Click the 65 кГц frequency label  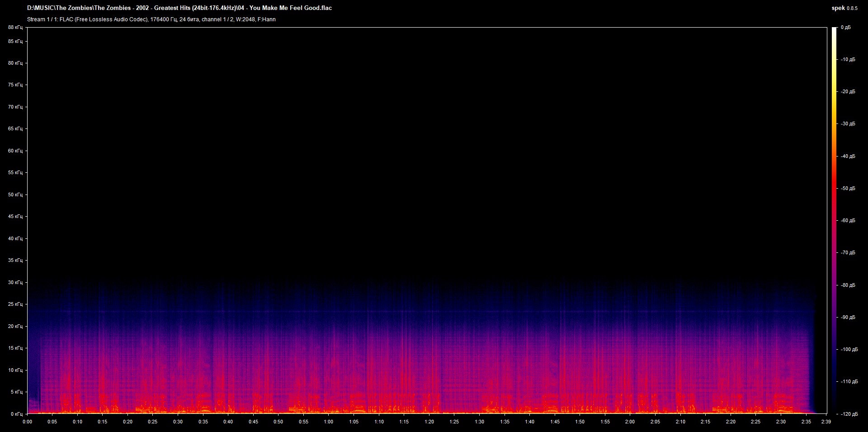(15, 128)
